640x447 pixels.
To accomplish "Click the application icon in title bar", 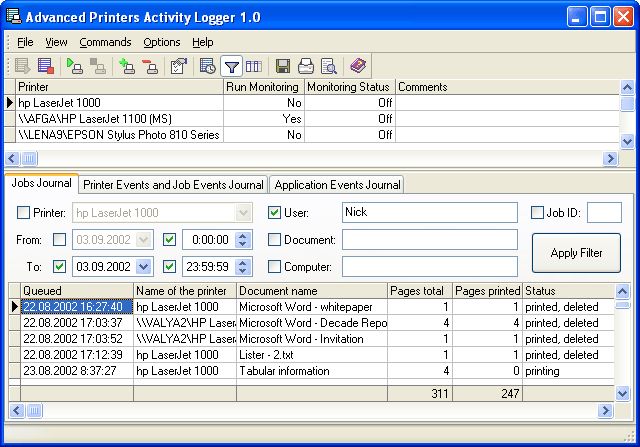I will 13,16.
